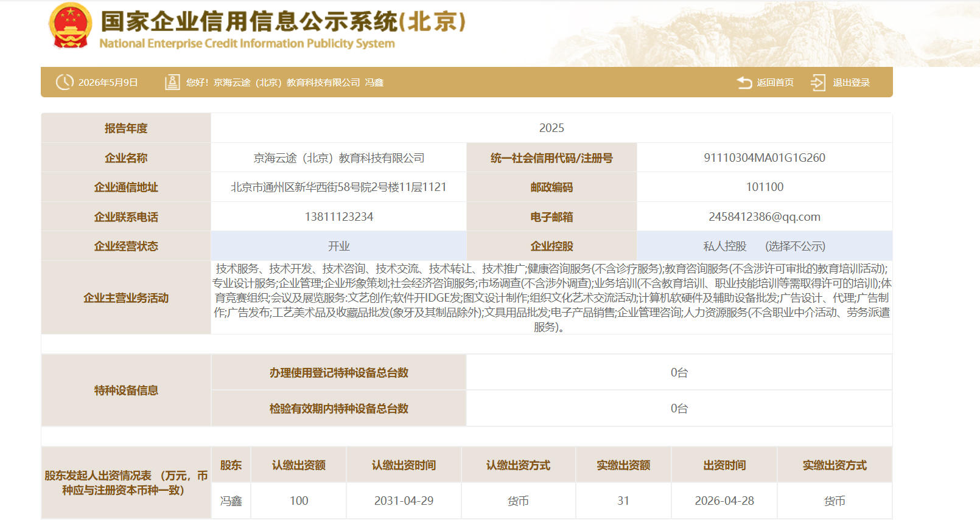Click the 企业通信地址 label cell
This screenshot has height=520, width=980.
point(126,187)
